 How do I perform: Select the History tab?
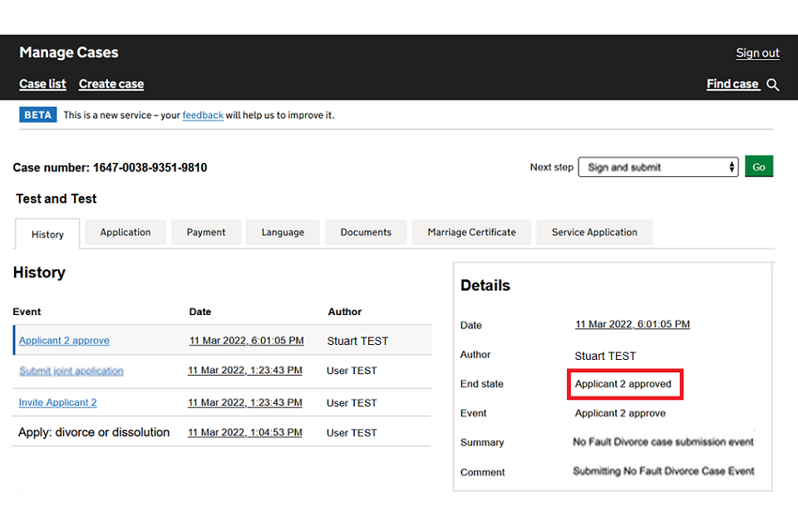point(47,234)
